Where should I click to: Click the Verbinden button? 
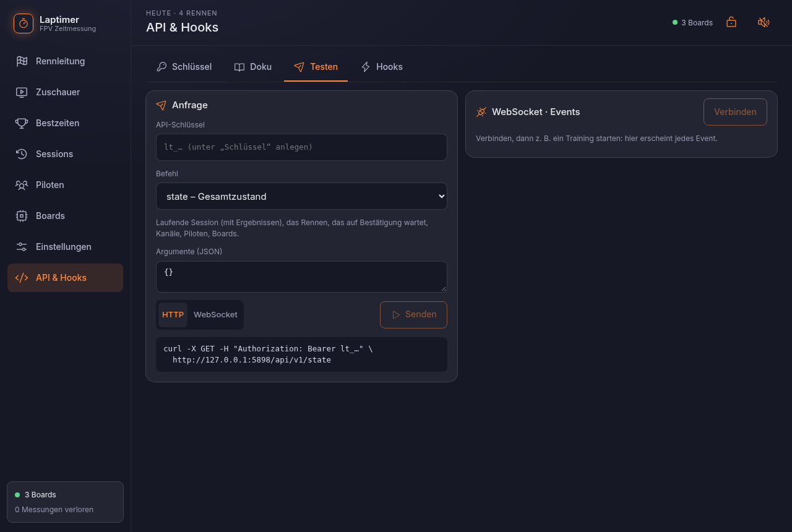735,112
